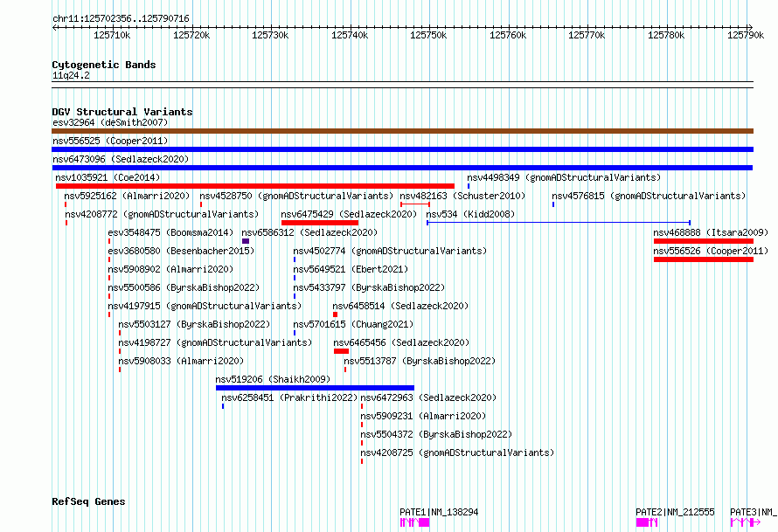Click nsv5513787 (ByrskaBishop2022) label
Viewport: 778px width, 532px height.
tap(420, 361)
